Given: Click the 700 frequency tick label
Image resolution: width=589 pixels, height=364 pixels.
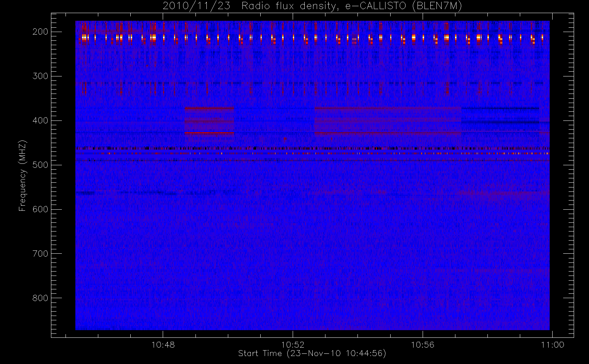Looking at the screenshot, I should [x=40, y=254].
